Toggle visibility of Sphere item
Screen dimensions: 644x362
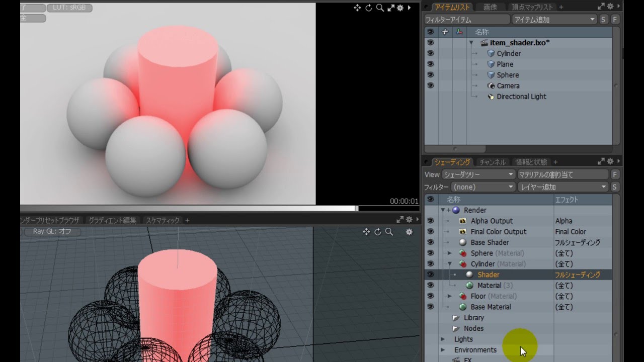pyautogui.click(x=431, y=75)
